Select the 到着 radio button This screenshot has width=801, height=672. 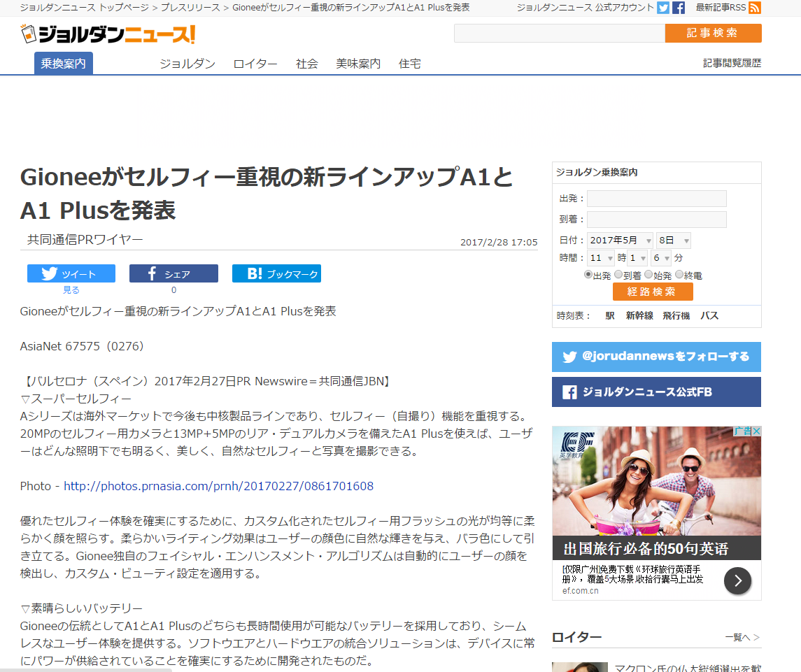click(x=618, y=275)
